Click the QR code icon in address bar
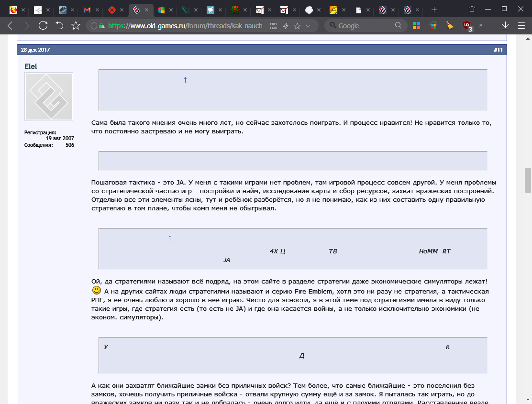Screen dimensions: 532x404 (274, 27)
